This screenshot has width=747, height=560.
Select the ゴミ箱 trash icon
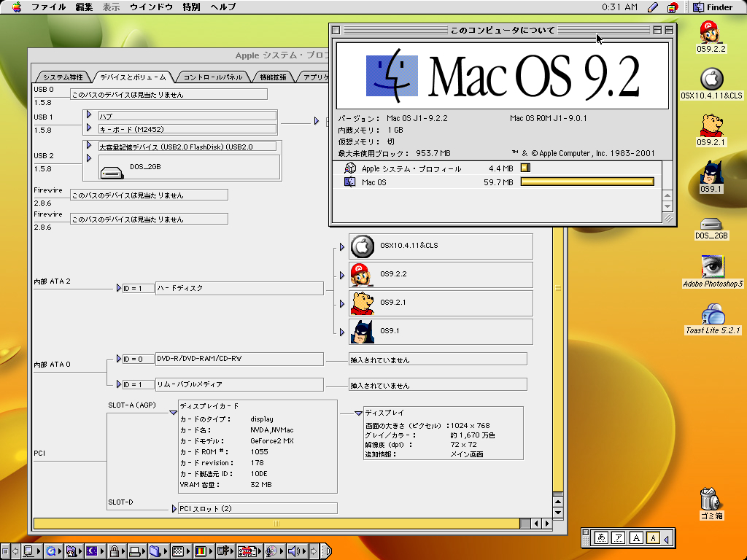pyautogui.click(x=711, y=499)
